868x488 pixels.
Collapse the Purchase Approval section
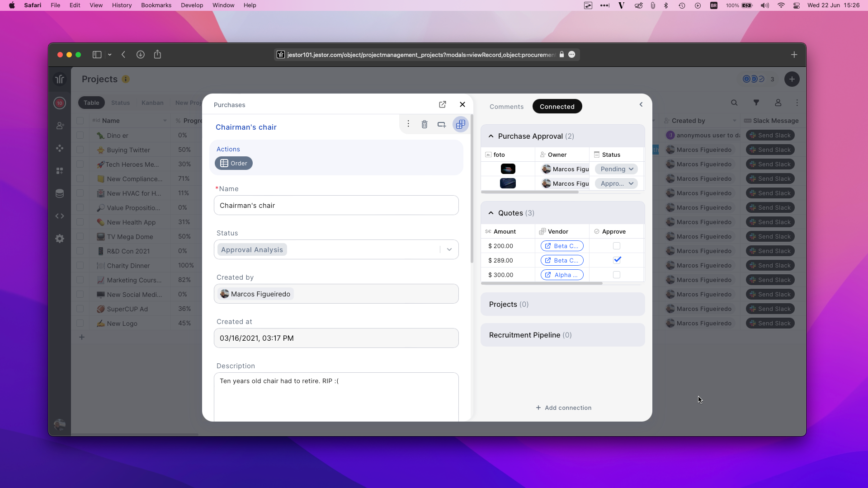491,136
